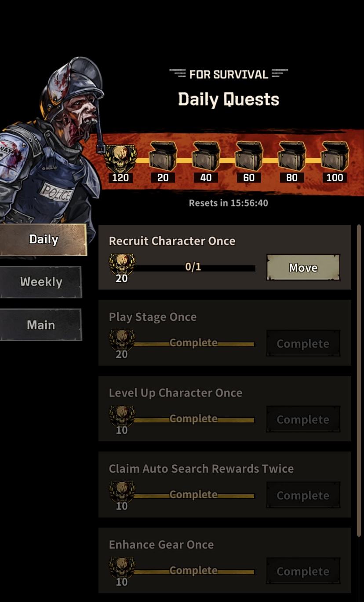364x602 pixels.
Task: Select the Daily quests tab
Action: (43, 239)
